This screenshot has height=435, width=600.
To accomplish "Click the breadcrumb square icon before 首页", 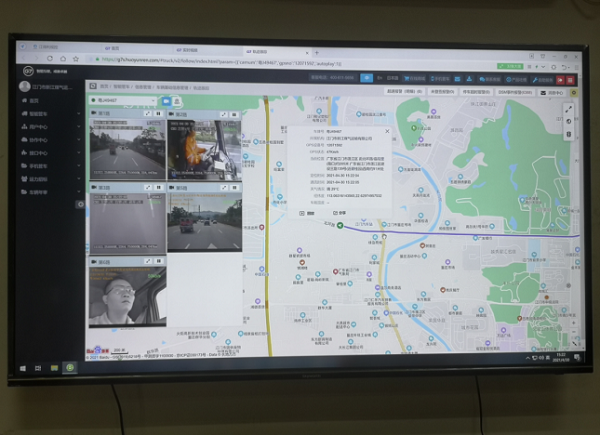I will click(93, 86).
